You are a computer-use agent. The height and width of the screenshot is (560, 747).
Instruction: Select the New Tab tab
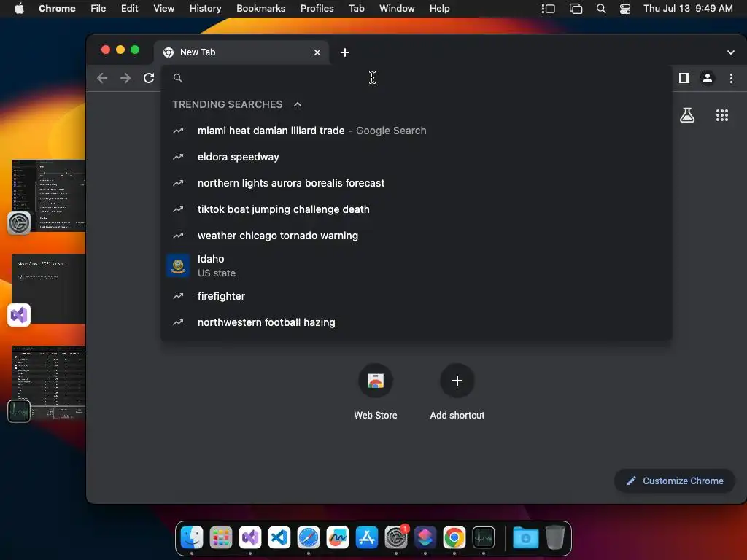[241, 52]
